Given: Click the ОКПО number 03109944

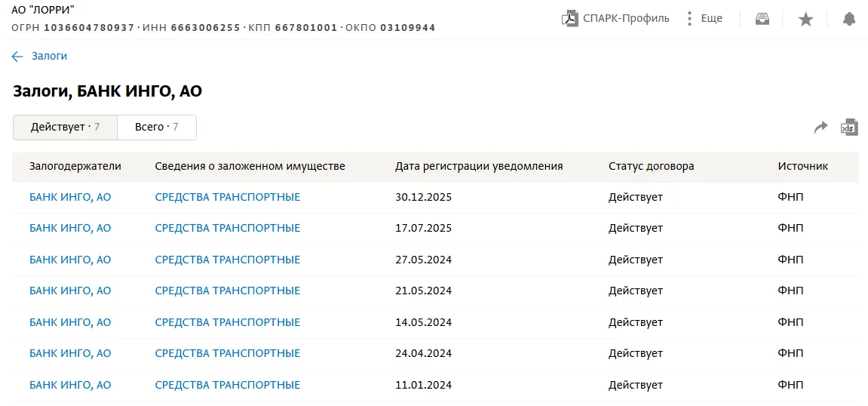Looking at the screenshot, I should click(x=407, y=27).
